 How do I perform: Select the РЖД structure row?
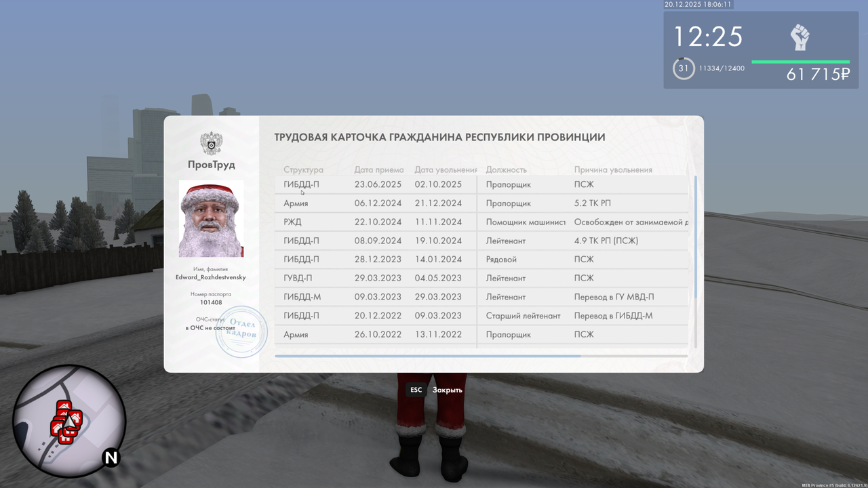(481, 222)
